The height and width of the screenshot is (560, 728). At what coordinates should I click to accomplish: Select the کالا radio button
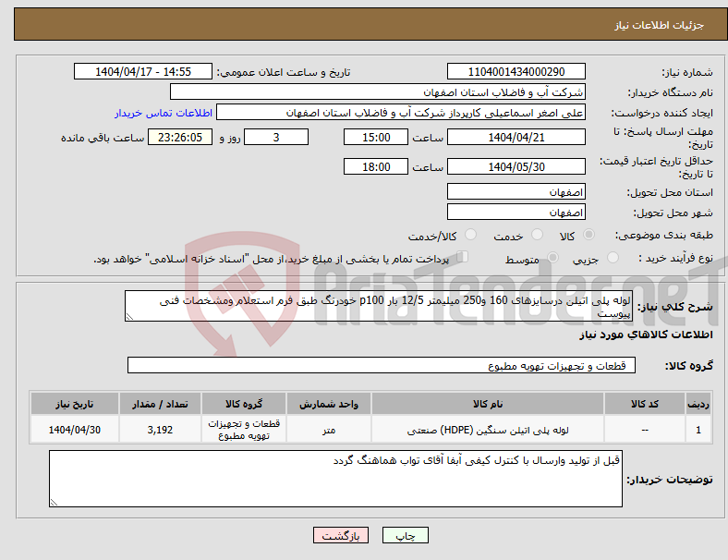pos(588,235)
